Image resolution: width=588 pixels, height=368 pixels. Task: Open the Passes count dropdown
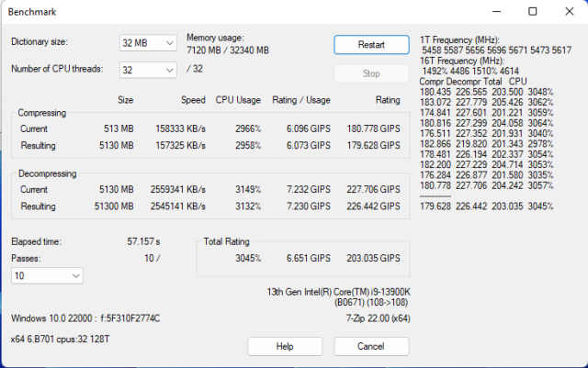[47, 275]
